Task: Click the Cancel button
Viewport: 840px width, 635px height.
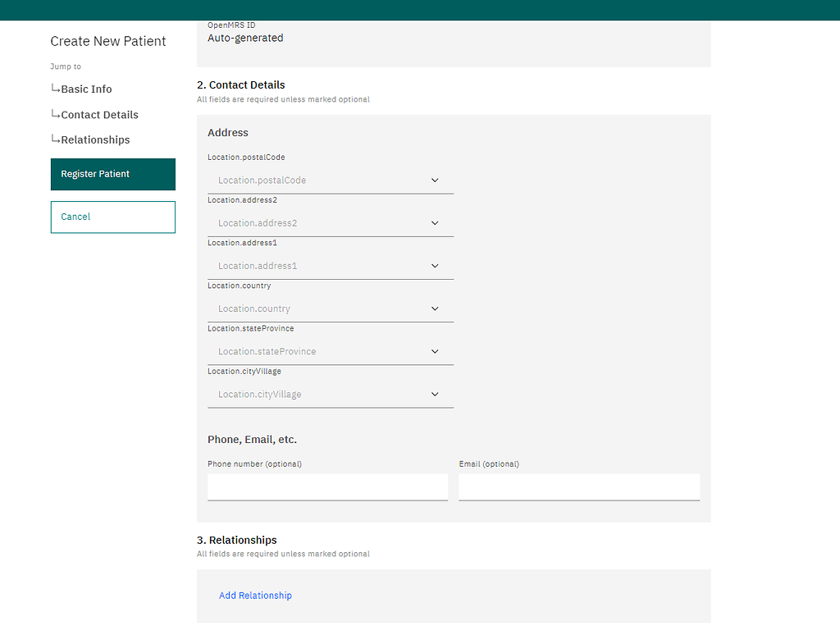Action: 112,217
